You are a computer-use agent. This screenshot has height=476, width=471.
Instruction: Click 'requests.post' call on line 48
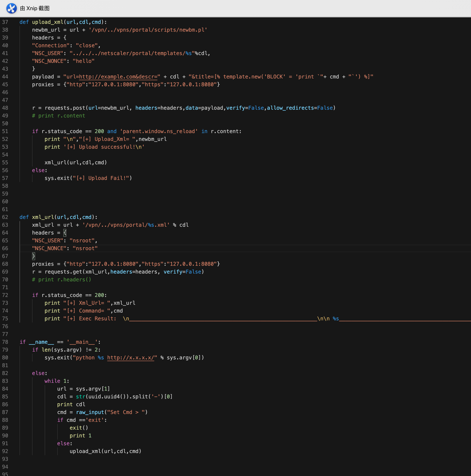(65, 108)
